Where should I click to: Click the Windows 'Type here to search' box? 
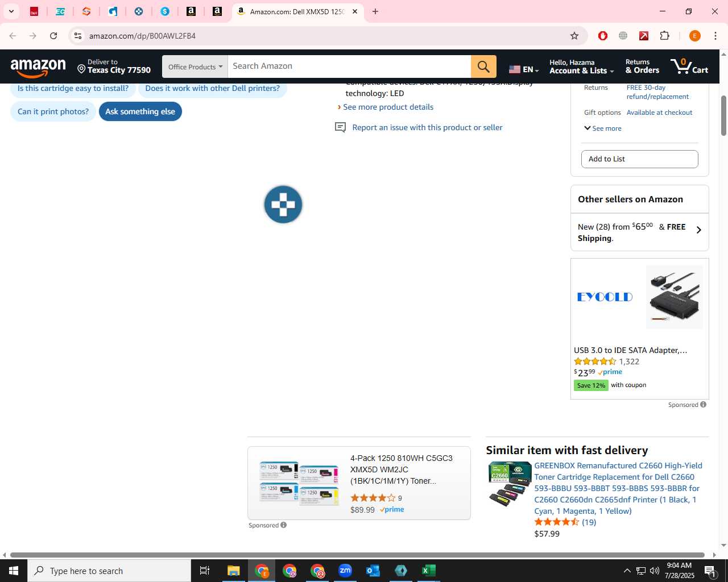(x=109, y=571)
